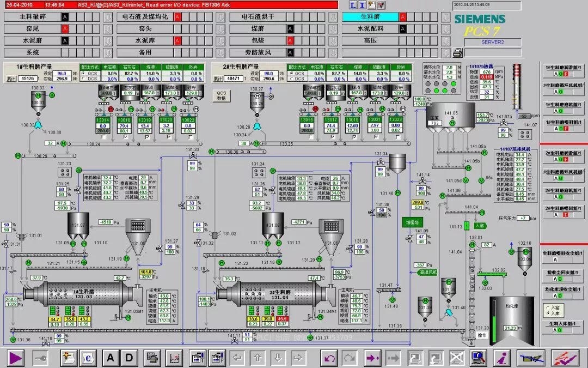Switch to the 水泥磨 area tab
The image size is (588, 368).
(x=33, y=40)
